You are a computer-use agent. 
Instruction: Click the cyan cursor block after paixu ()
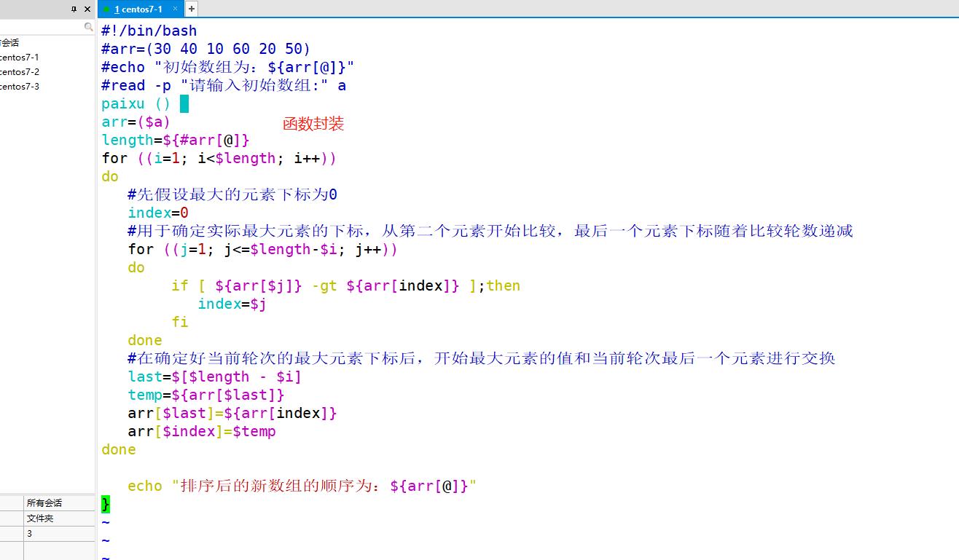(184, 103)
